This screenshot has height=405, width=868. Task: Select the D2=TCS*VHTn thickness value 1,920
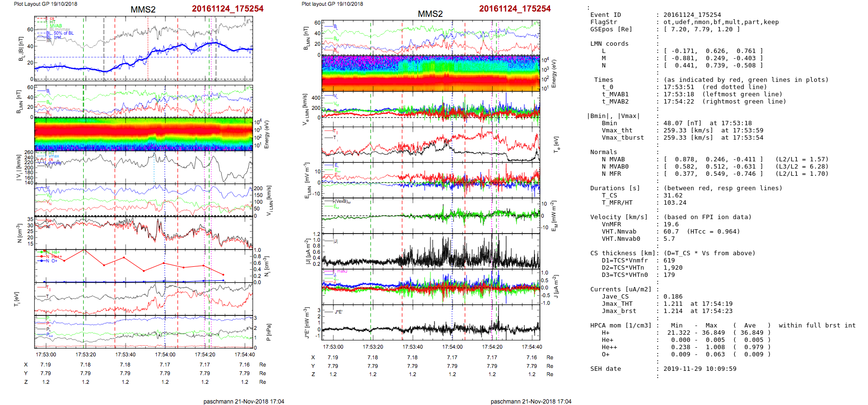coord(673,268)
